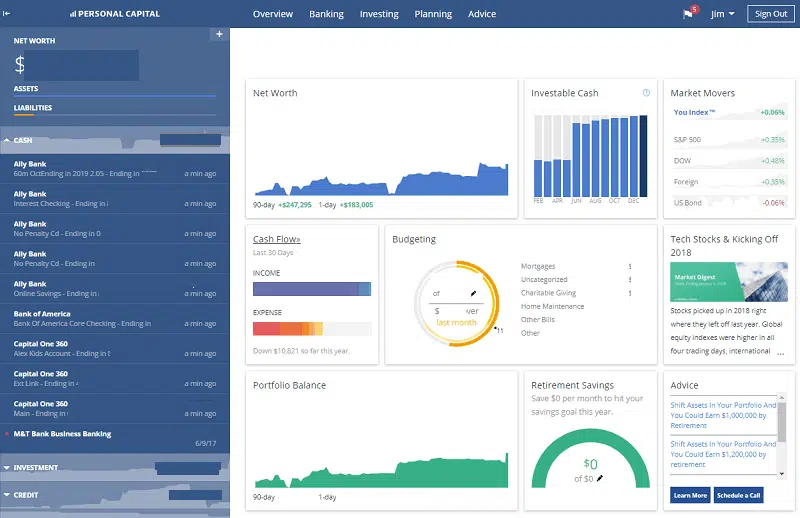Click the S&P 500 row in Market Movers
Image resolution: width=800 pixels, height=518 pixels.
point(729,139)
